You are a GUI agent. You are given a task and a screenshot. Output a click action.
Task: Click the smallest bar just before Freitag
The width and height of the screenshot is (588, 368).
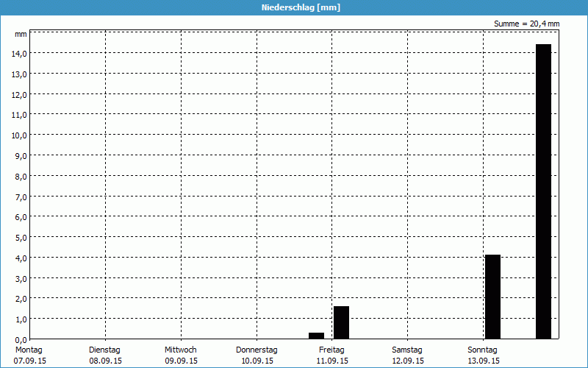(316, 336)
